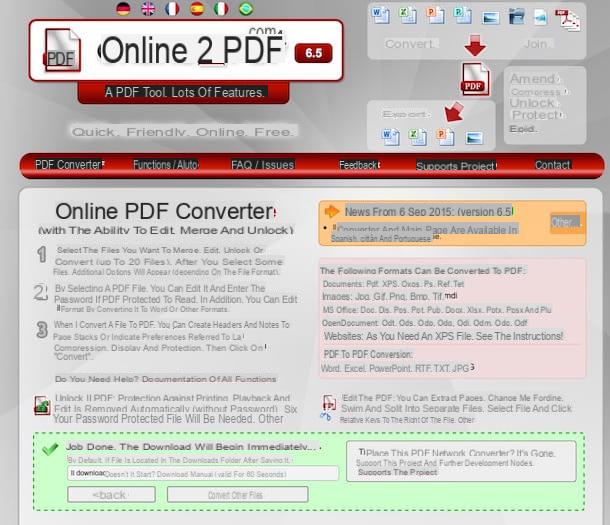Select the UK English flag
The image size is (610, 525).
(148, 9)
